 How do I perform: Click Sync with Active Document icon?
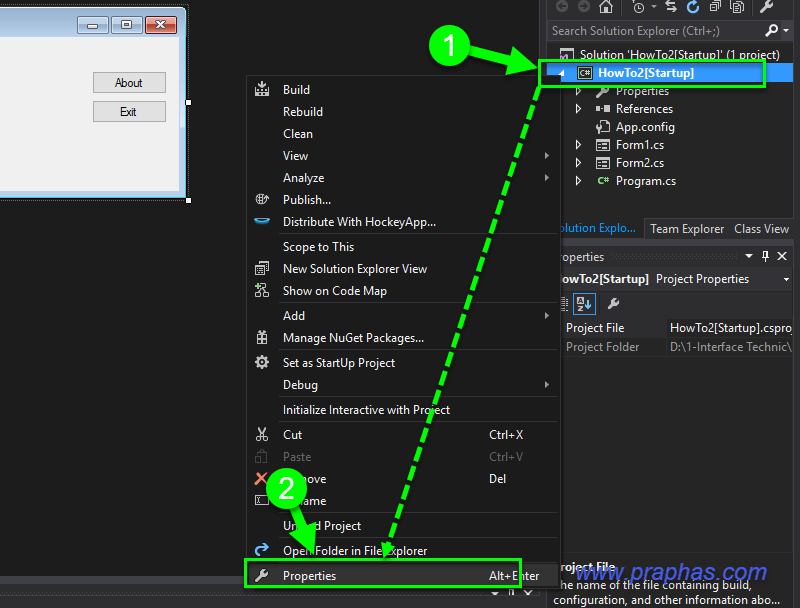point(671,6)
